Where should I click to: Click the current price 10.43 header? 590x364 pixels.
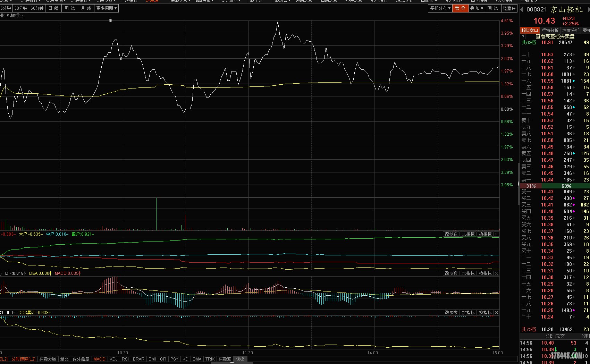click(544, 21)
